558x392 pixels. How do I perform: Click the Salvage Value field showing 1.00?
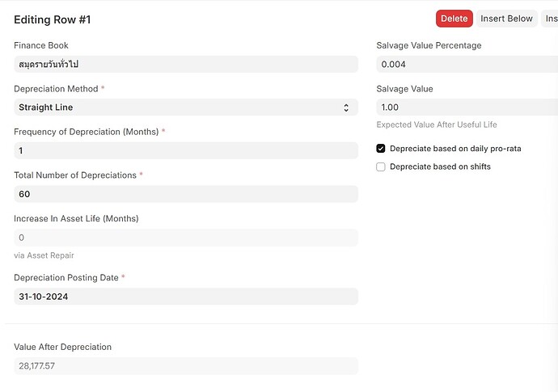pos(467,107)
